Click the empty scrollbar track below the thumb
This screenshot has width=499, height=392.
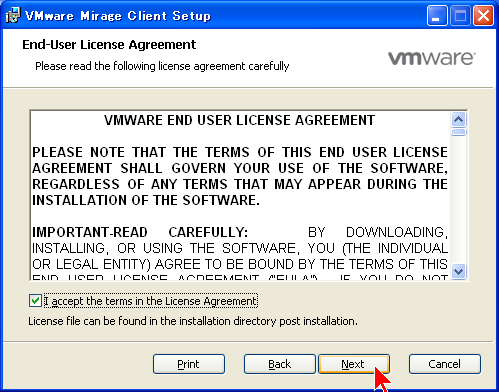[459, 200]
